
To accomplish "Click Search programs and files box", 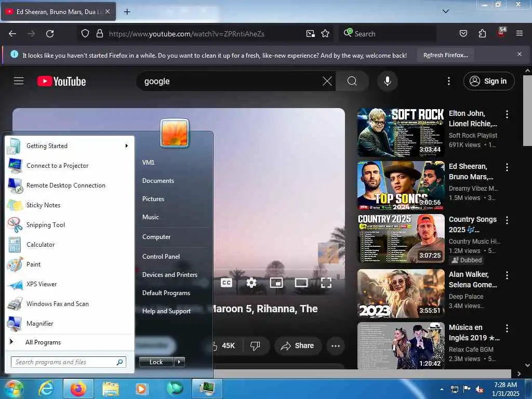I will [69, 362].
